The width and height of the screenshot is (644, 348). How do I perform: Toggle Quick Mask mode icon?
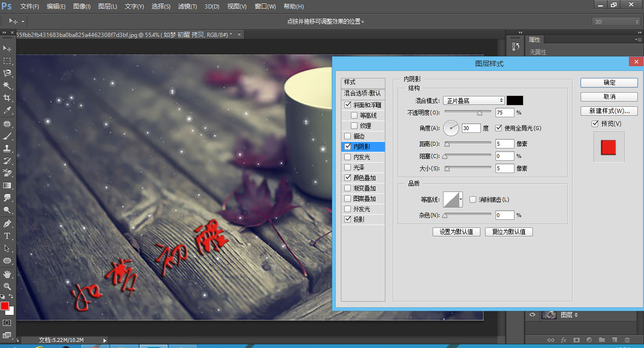7,322
